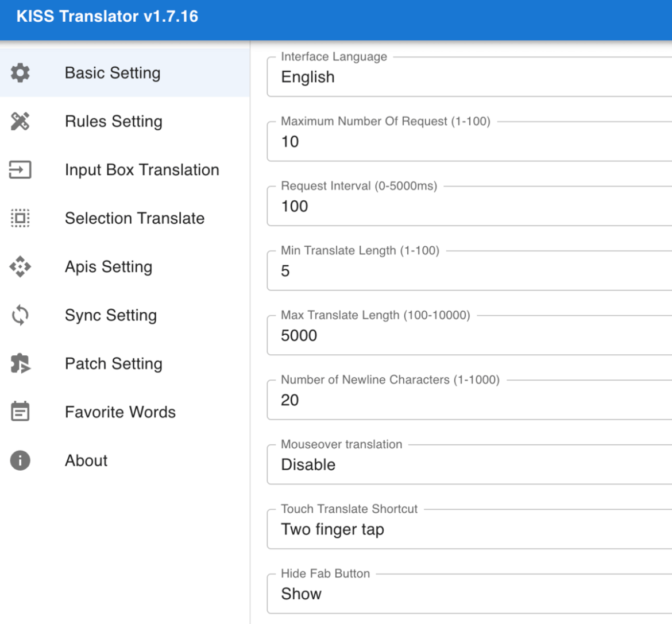Viewport: 672px width, 624px height.
Task: Go to the Rules Setting menu item
Action: pyautogui.click(x=114, y=121)
